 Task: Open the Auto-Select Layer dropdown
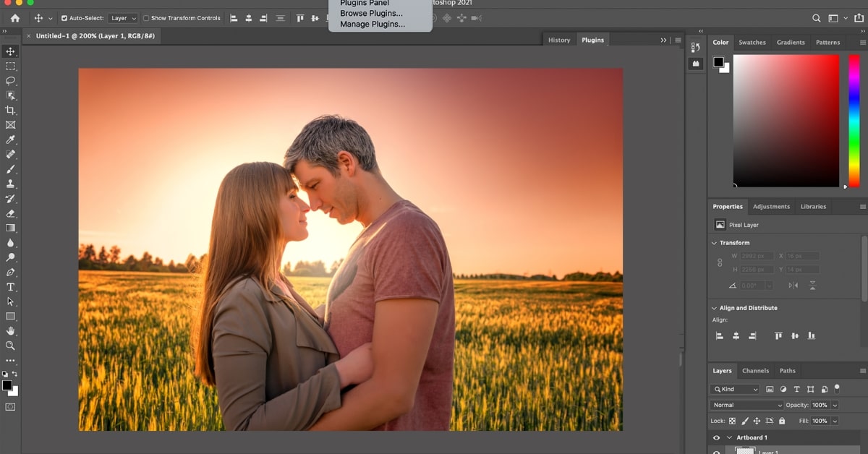click(123, 18)
